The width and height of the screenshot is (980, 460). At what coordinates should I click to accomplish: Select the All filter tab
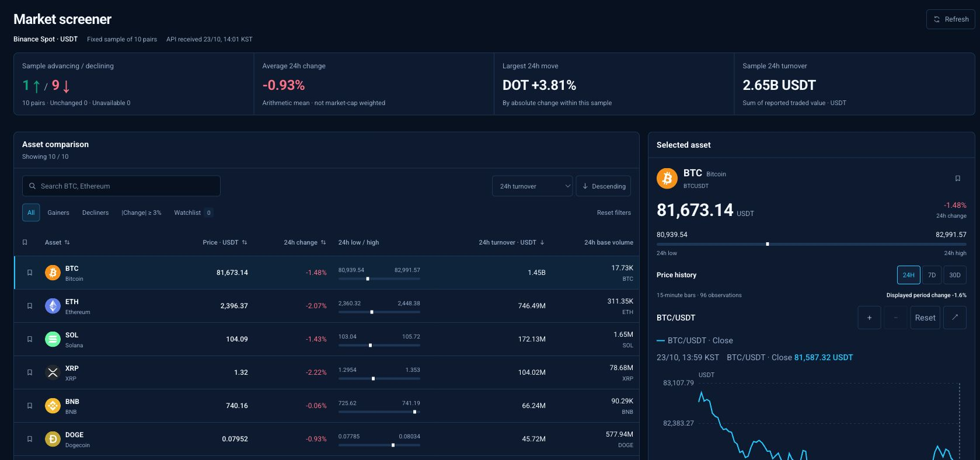click(31, 212)
